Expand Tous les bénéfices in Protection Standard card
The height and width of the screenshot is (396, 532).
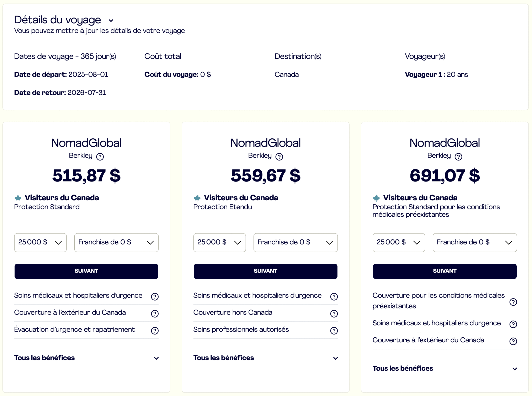[86, 358]
